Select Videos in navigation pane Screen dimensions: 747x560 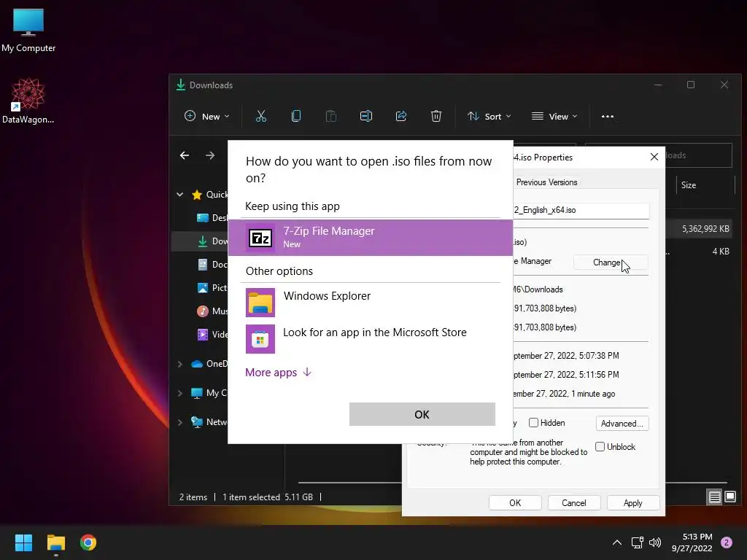(213, 334)
